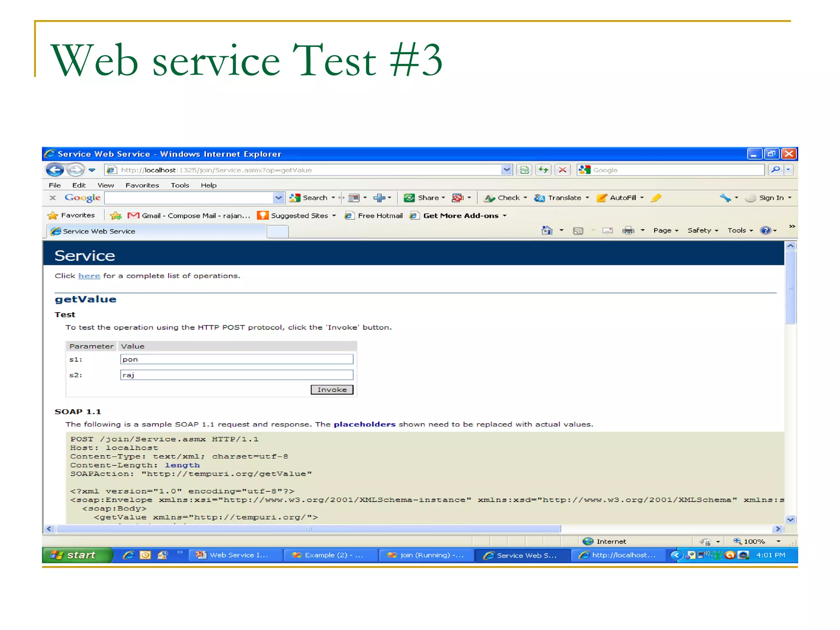840x630 pixels.
Task: Click into the s1 parameter field
Action: pyautogui.click(x=237, y=360)
